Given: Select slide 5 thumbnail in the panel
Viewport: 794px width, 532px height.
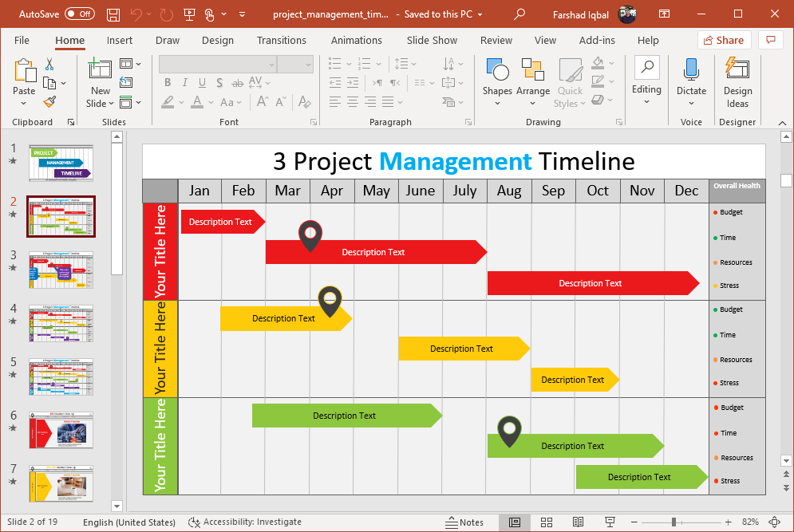Looking at the screenshot, I should coord(61,376).
